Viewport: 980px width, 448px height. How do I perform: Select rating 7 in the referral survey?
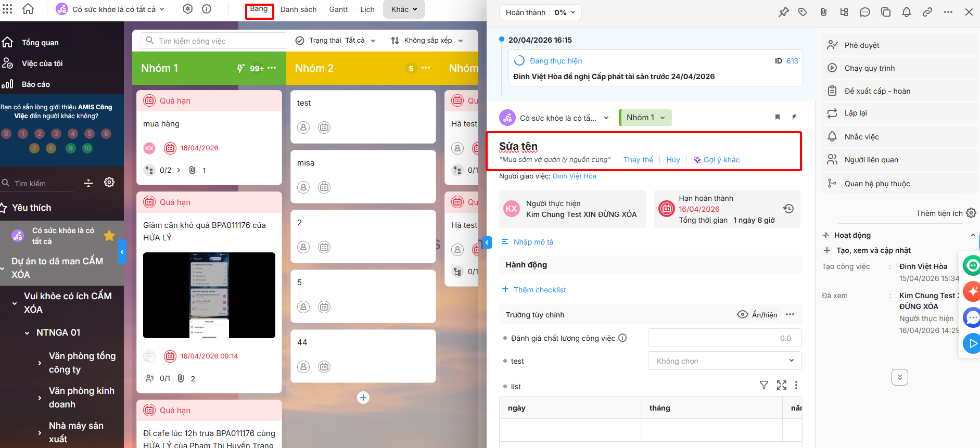coord(34,148)
